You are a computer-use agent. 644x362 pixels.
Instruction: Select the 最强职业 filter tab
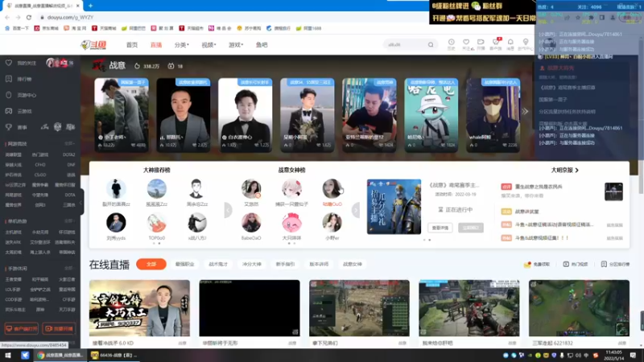click(185, 265)
